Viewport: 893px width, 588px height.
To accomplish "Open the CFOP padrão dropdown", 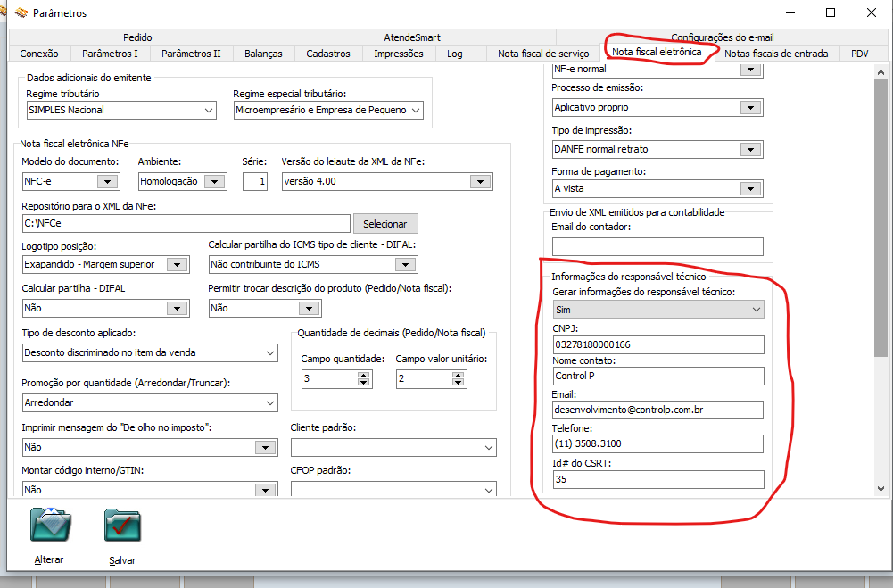I will point(489,487).
